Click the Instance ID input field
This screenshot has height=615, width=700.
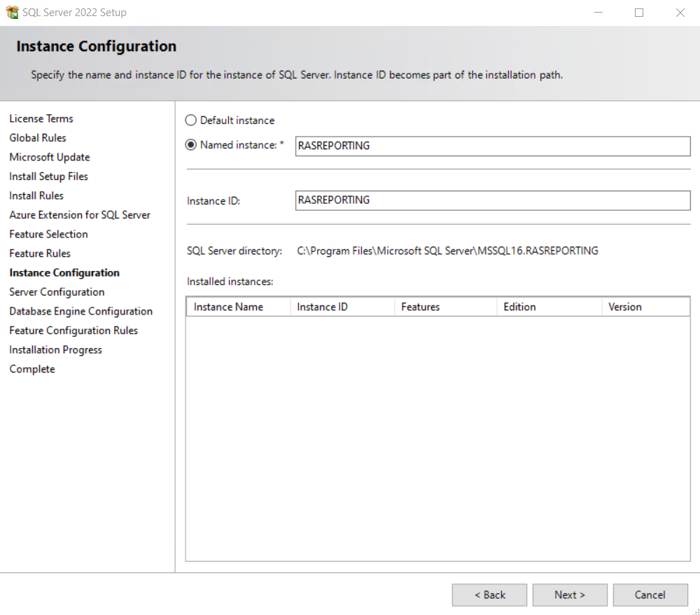point(492,200)
